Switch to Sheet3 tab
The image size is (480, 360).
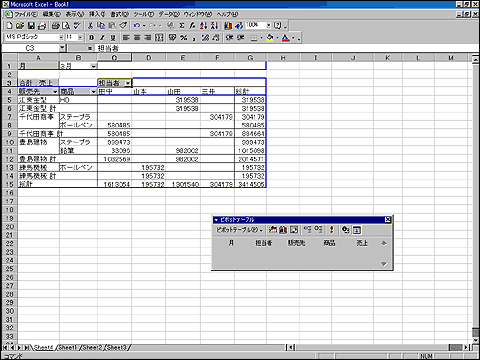[x=116, y=347]
